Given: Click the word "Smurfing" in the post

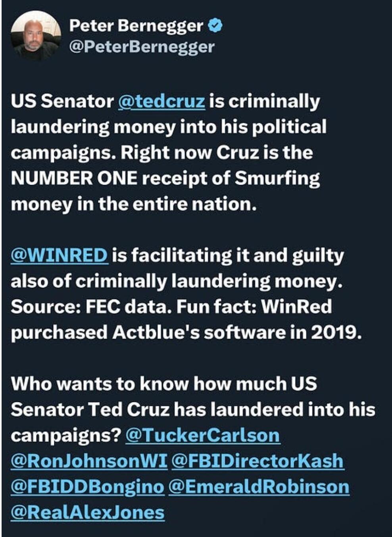Looking at the screenshot, I should point(277,179).
